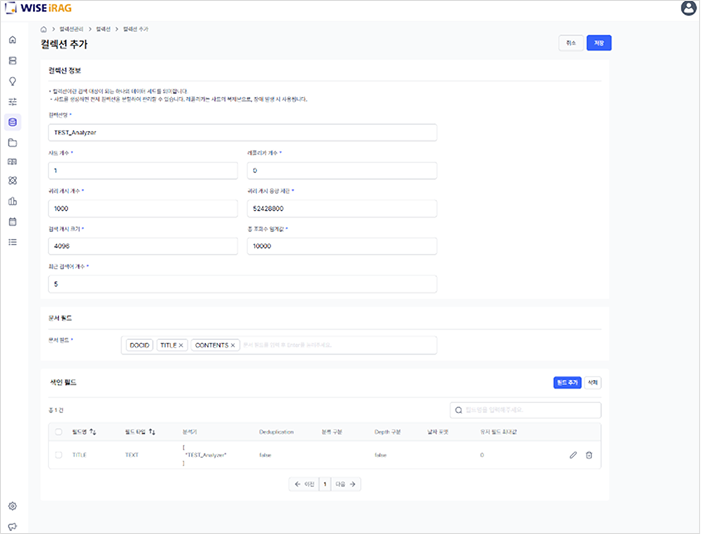Click the blue add field button

tap(567, 382)
